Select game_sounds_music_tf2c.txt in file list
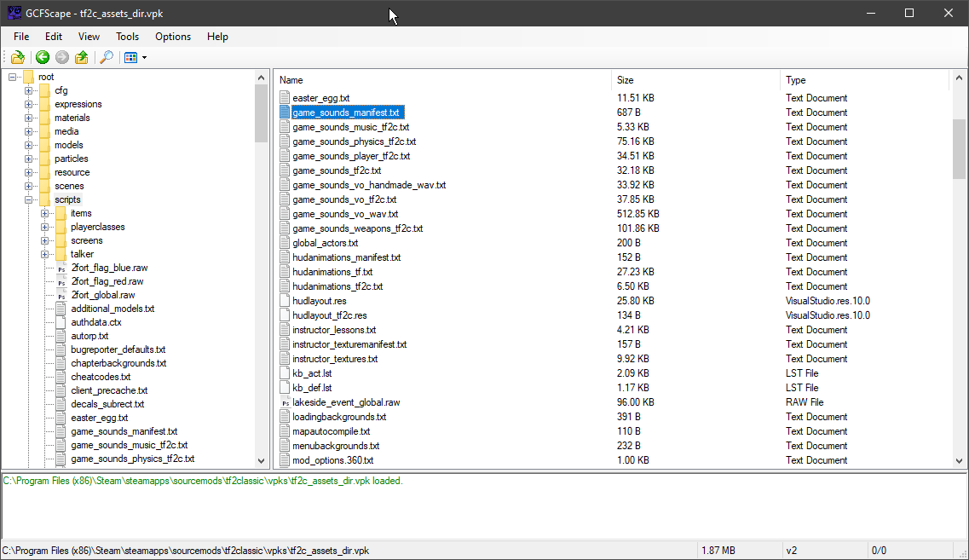The height and width of the screenshot is (560, 969). (x=351, y=127)
